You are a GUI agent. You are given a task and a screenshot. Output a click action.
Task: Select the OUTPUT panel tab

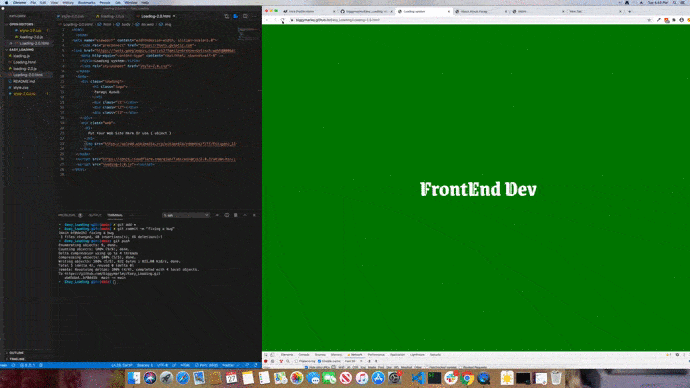tap(95, 215)
